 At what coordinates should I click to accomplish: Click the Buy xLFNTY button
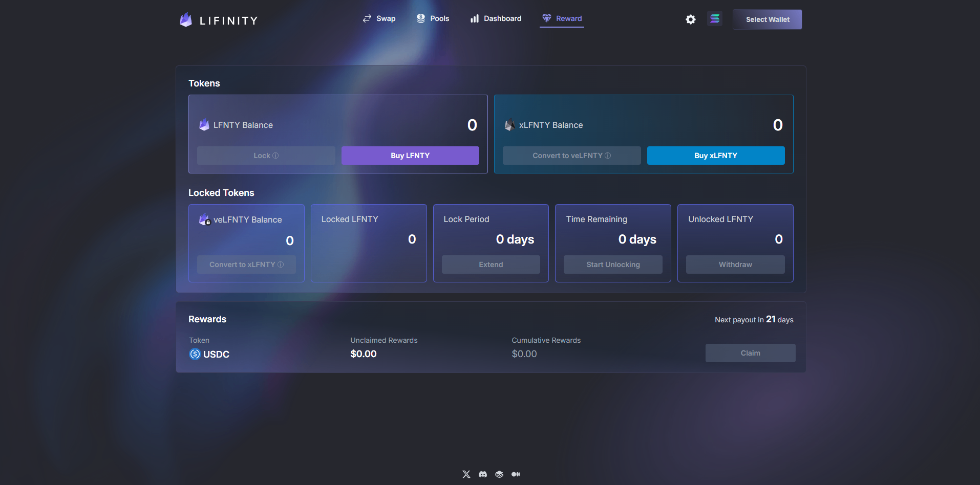(x=715, y=156)
